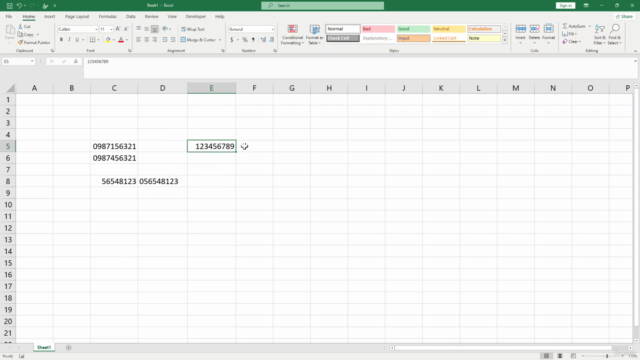Decrease decimal places
640x360 pixels.
[x=272, y=40]
